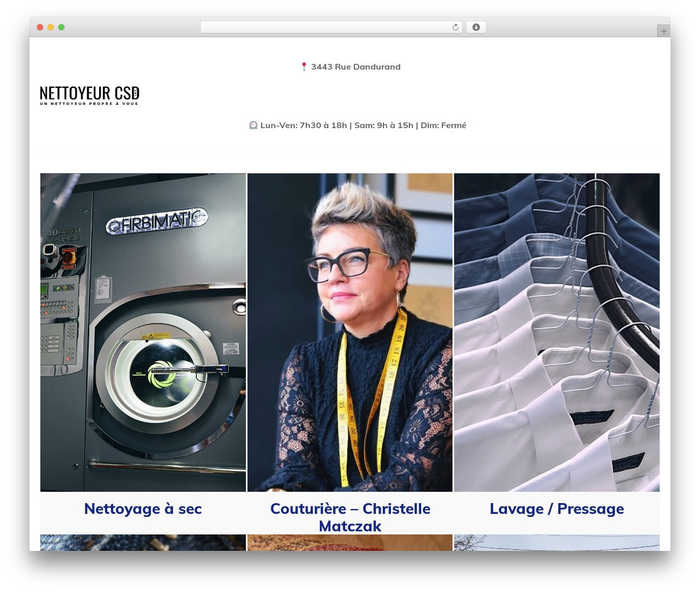Add a new browser tab
This screenshot has height=593, width=700.
point(663,31)
